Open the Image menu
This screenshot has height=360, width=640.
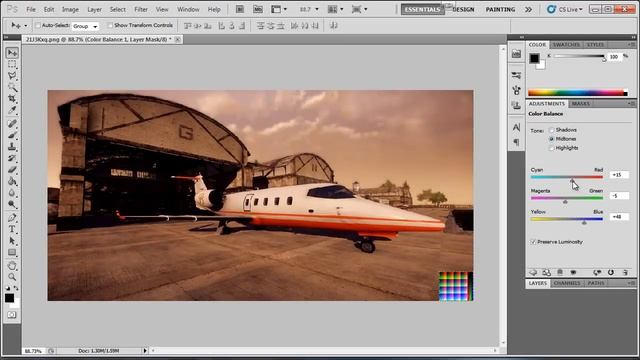[70, 9]
